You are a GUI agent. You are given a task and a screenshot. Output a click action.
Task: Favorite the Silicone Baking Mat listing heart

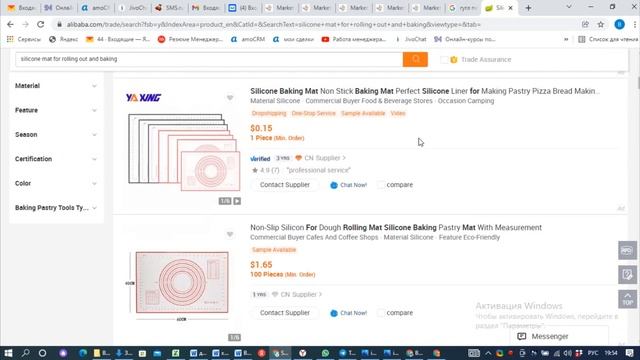[230, 98]
